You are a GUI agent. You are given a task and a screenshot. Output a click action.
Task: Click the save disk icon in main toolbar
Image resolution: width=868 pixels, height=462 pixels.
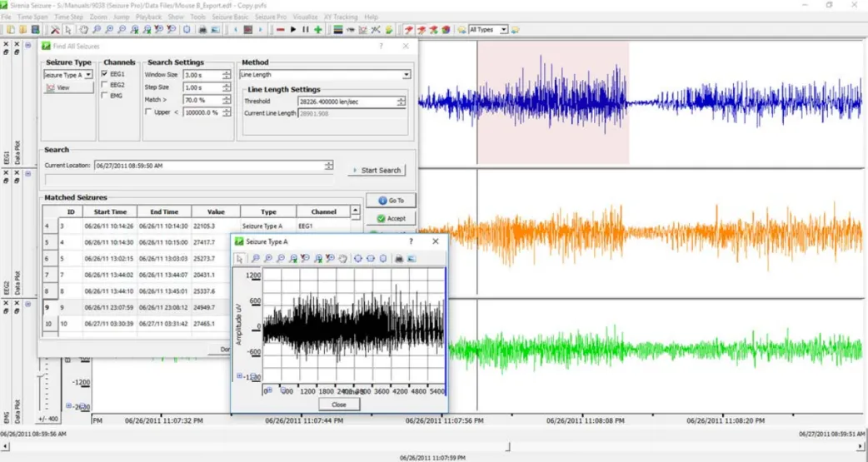(36, 30)
